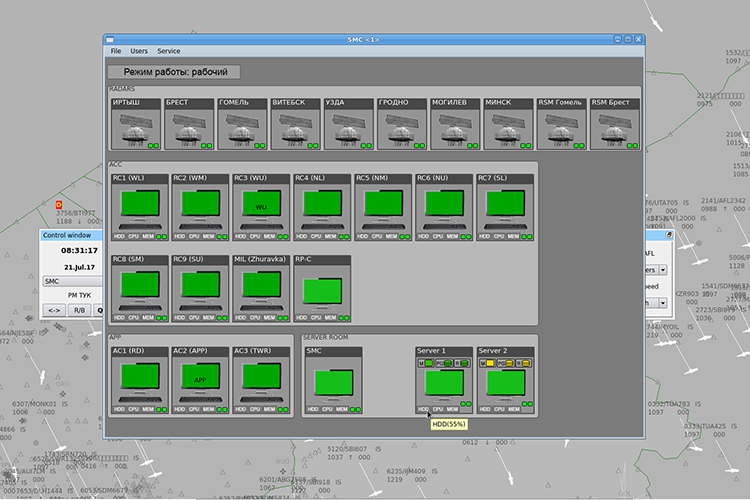The image size is (750, 500).
Task: Select the SMC monitor in Server Room
Action: point(333,383)
